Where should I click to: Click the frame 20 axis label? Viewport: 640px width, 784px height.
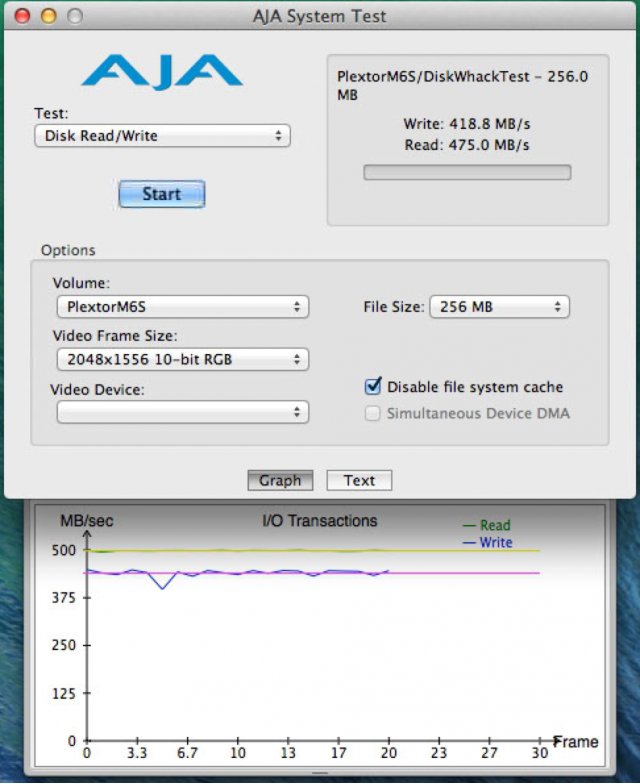388,753
